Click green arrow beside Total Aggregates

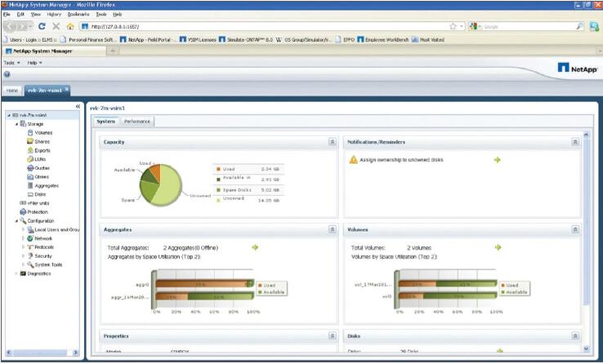255,247
